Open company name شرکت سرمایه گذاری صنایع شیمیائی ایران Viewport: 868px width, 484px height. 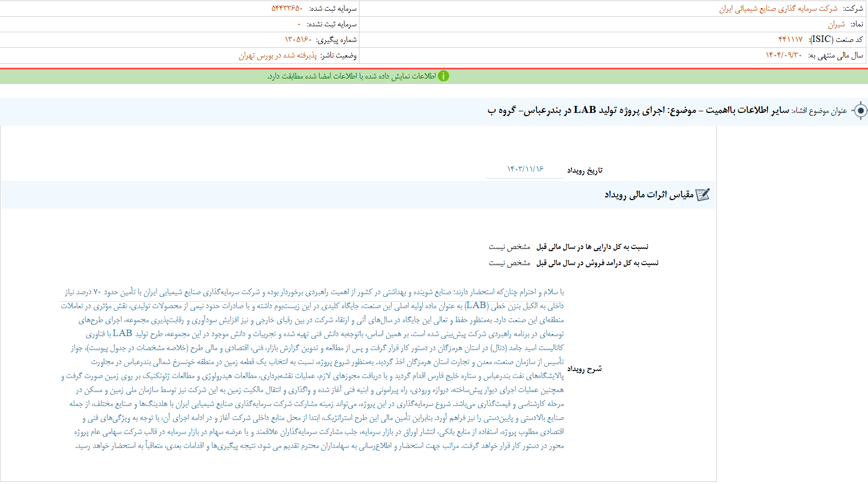click(x=780, y=8)
